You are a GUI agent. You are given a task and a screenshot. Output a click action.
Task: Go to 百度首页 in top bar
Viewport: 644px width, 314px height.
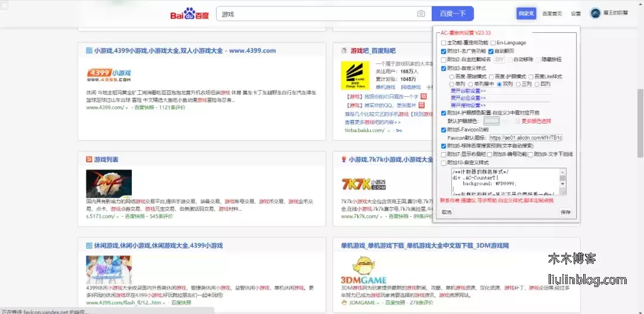pyautogui.click(x=552, y=13)
